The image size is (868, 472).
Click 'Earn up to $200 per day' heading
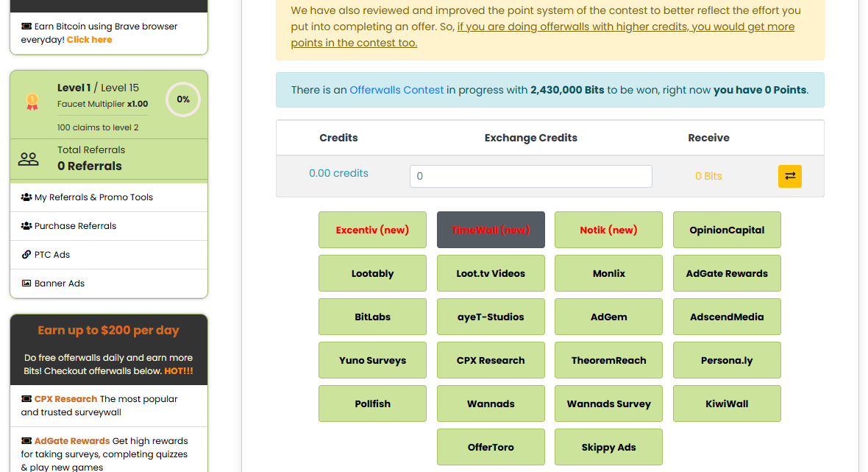click(x=109, y=330)
